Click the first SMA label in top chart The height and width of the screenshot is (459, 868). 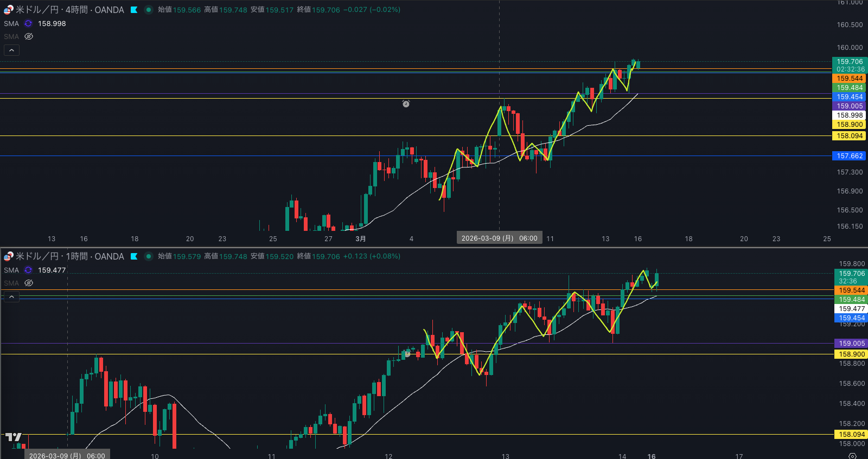(x=11, y=23)
